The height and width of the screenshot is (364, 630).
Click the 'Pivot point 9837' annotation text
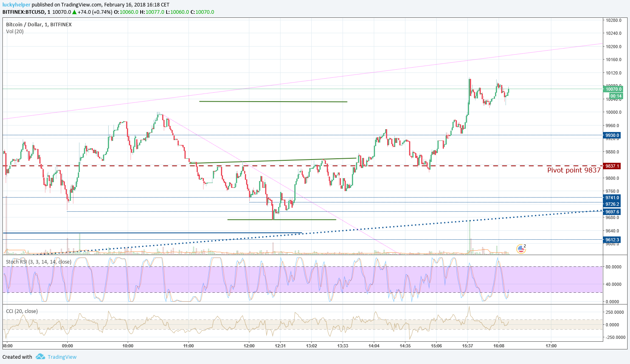click(574, 170)
